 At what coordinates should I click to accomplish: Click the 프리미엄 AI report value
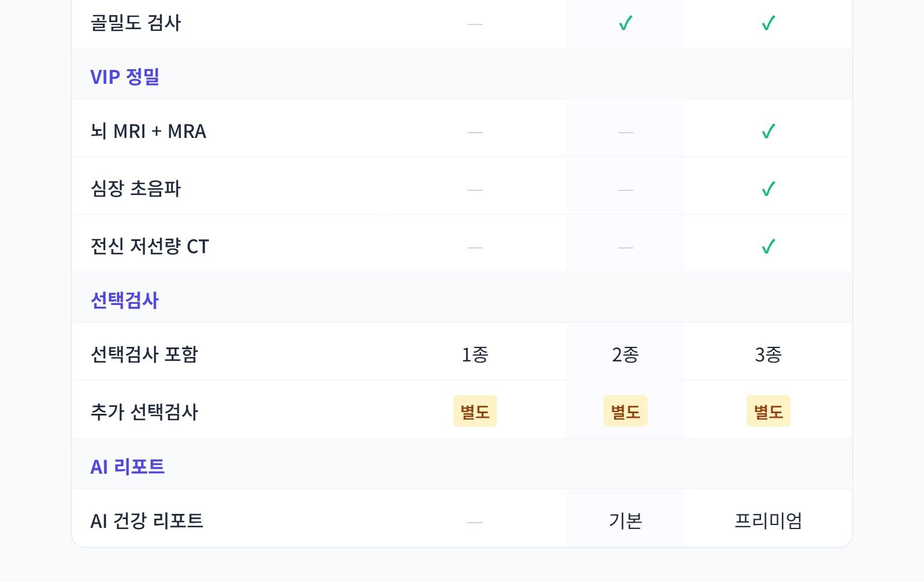[768, 520]
